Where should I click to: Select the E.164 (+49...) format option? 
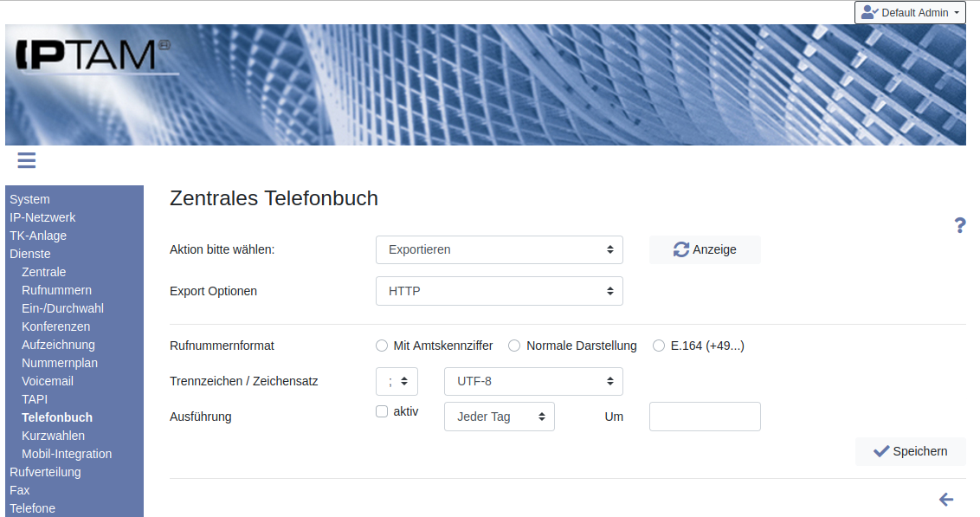659,346
